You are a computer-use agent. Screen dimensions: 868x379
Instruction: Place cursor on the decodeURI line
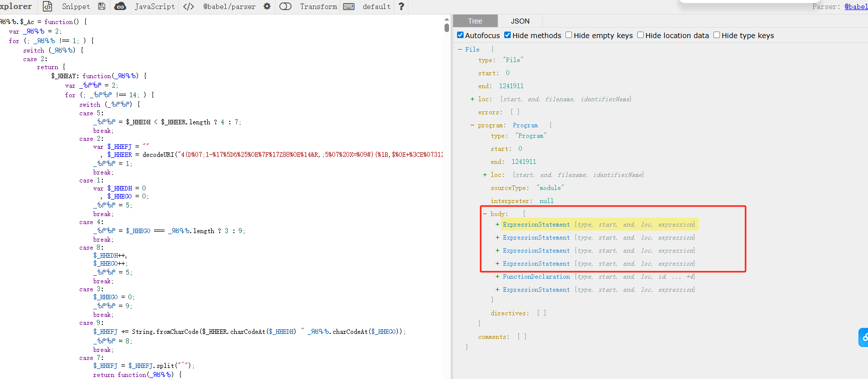[x=271, y=155]
